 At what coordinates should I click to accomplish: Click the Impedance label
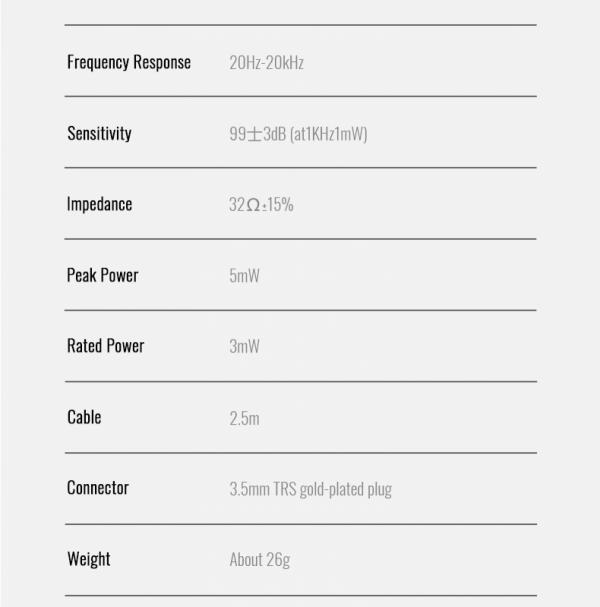pyautogui.click(x=99, y=204)
